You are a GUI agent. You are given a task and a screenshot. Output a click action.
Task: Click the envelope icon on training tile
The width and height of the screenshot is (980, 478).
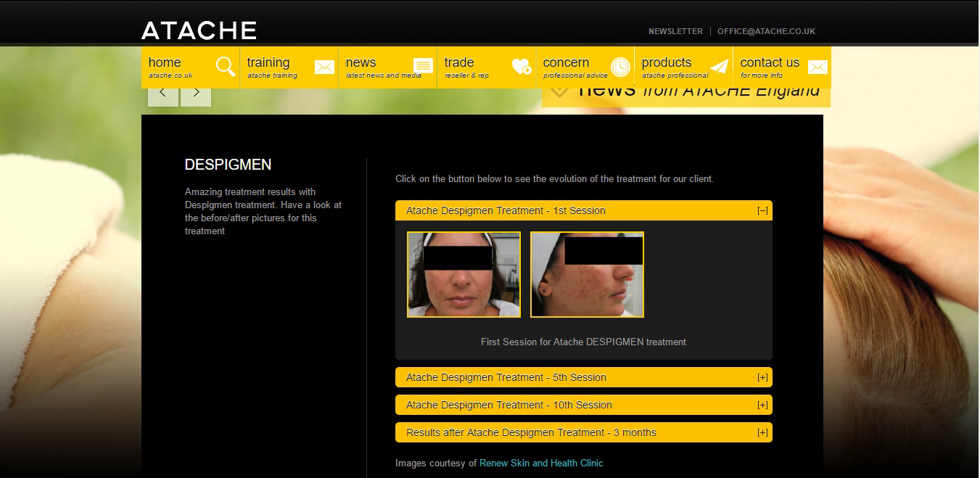click(x=324, y=67)
